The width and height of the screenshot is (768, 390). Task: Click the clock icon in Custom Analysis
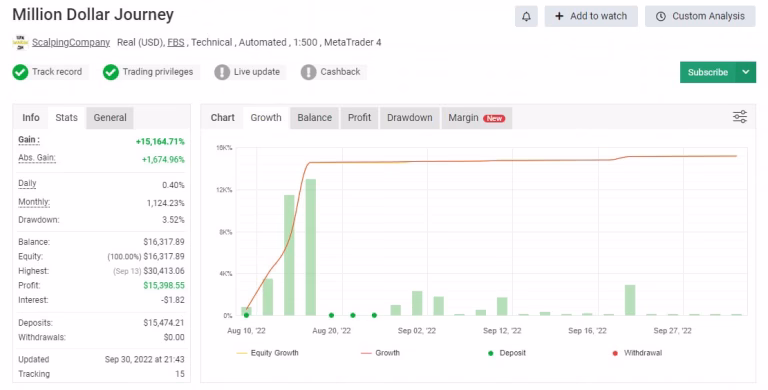[x=661, y=16]
